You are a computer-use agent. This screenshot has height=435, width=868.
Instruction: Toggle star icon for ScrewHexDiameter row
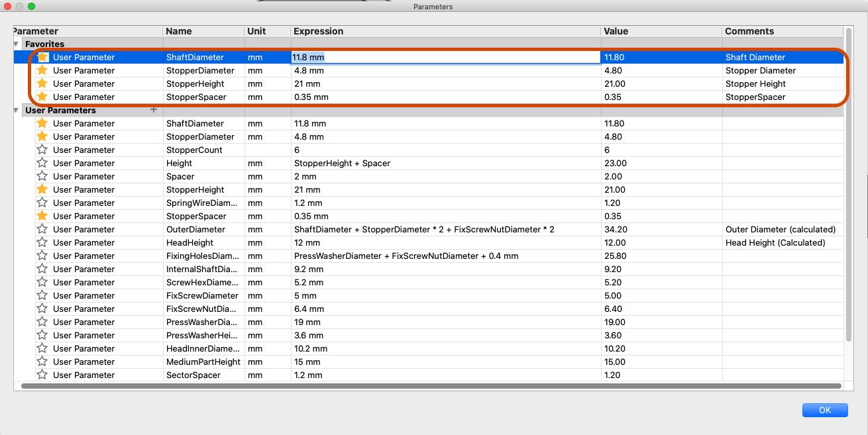(42, 282)
